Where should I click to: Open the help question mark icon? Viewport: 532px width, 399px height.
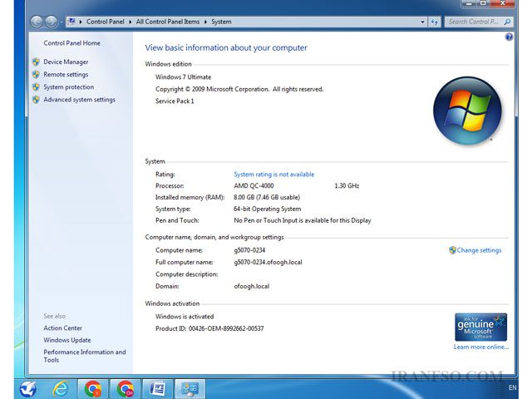coord(509,37)
